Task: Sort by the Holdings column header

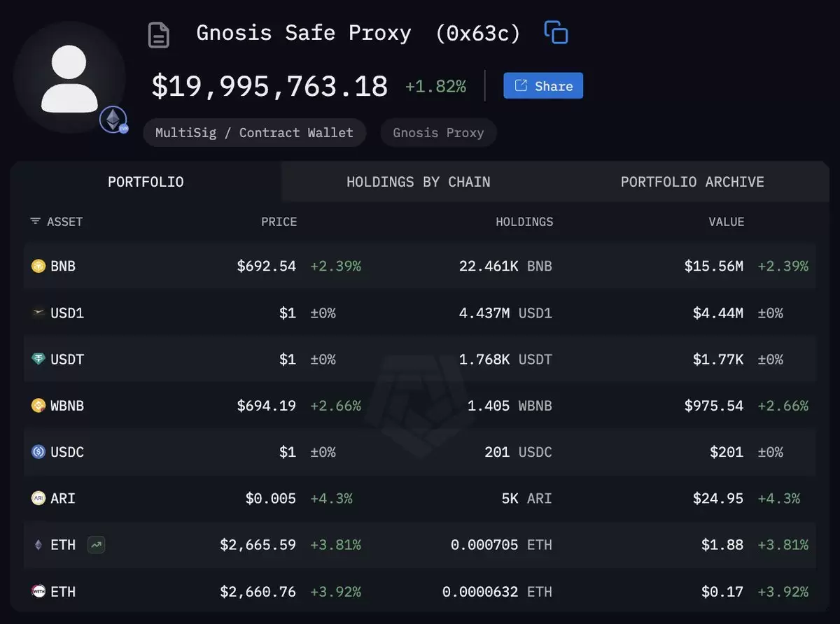Action: (x=524, y=222)
